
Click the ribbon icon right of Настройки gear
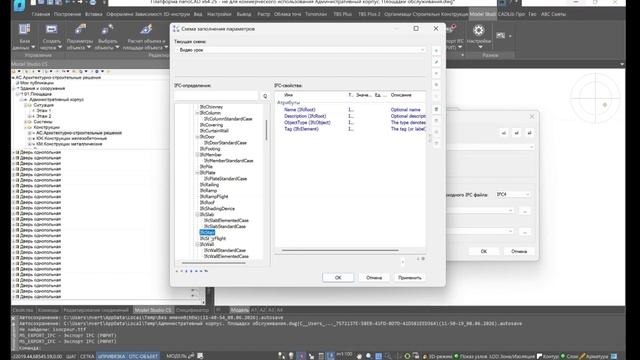501,36
